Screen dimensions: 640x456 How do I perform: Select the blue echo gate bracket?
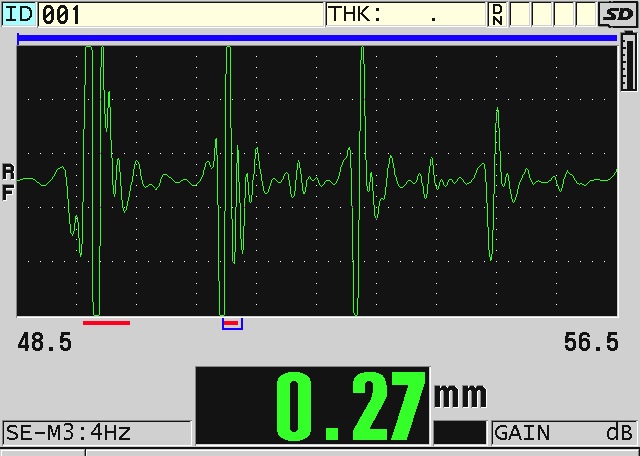(x=232, y=324)
